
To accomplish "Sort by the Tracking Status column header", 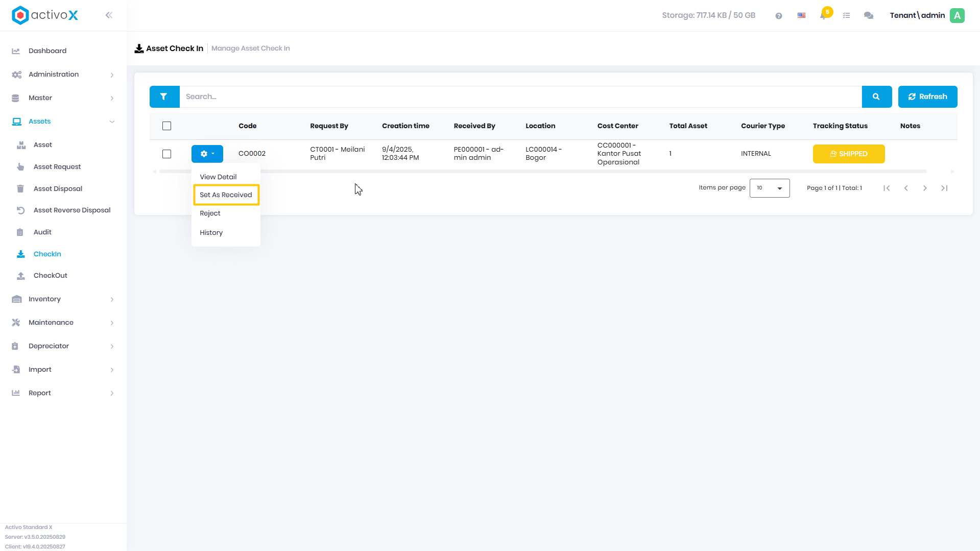I will tap(840, 126).
